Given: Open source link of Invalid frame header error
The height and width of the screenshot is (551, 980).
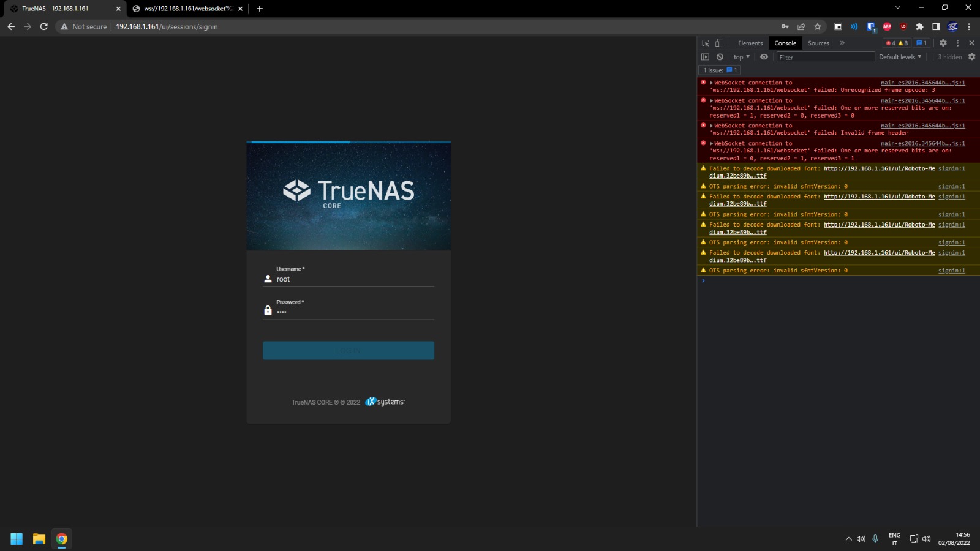Looking at the screenshot, I should (923, 126).
